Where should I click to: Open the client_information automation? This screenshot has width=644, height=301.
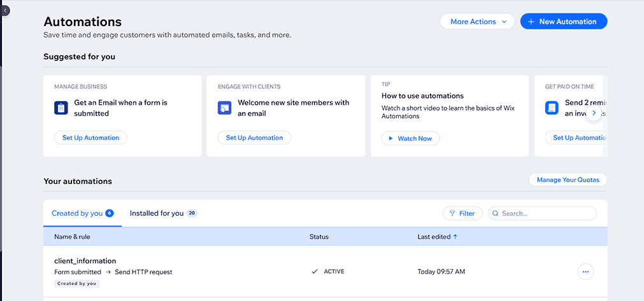pos(85,261)
